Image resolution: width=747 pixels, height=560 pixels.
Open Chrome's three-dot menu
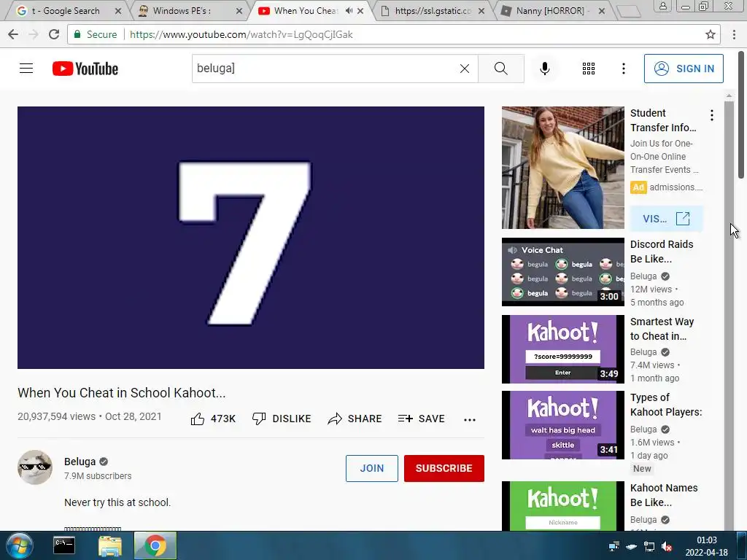coord(734,34)
